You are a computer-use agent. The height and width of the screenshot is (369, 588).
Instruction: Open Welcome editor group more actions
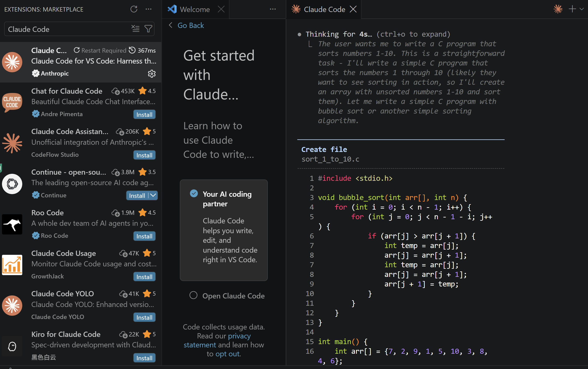click(x=273, y=9)
